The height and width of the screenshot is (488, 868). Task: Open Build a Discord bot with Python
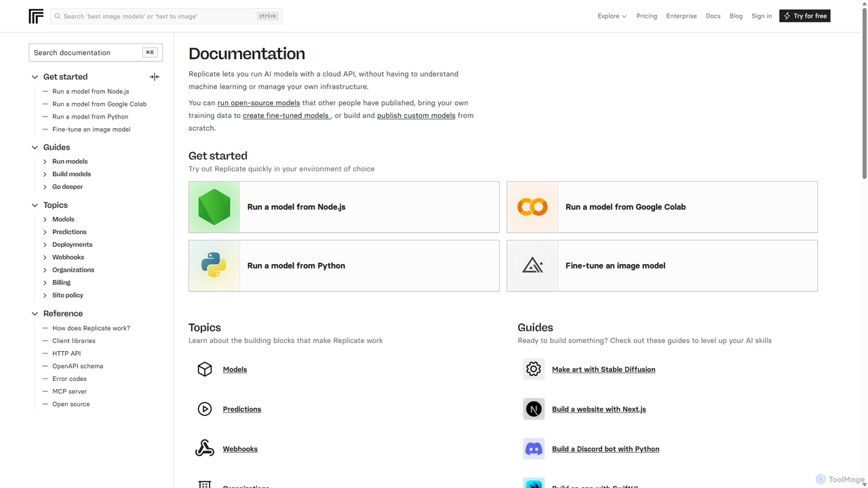pos(606,449)
